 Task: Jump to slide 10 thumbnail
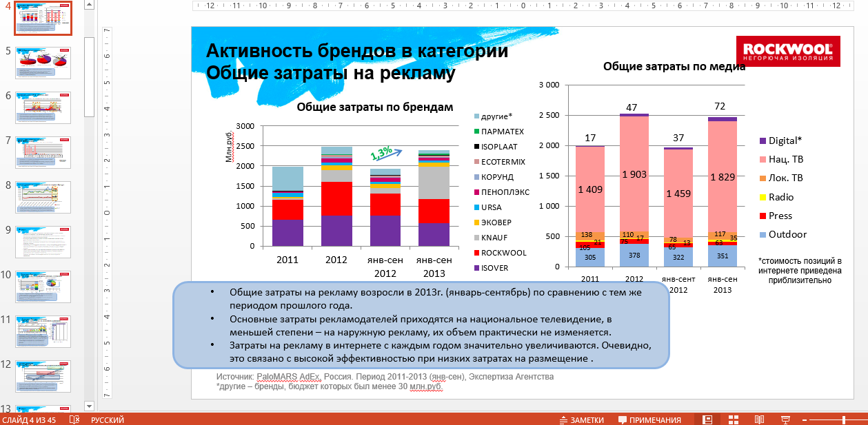coord(43,287)
